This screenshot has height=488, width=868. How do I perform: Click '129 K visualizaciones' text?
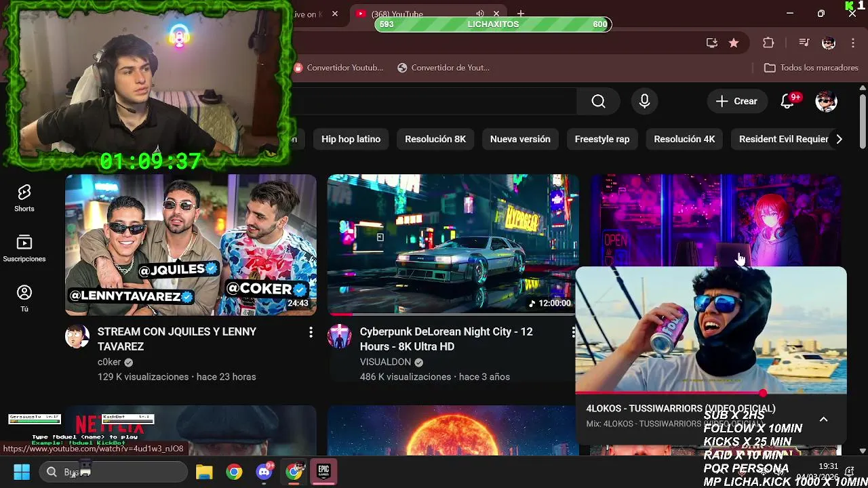(143, 377)
